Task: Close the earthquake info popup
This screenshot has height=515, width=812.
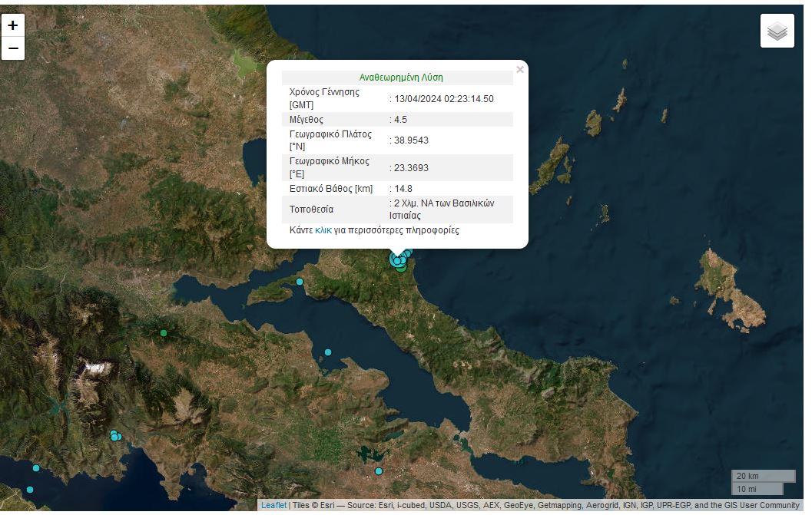Action: pos(520,70)
